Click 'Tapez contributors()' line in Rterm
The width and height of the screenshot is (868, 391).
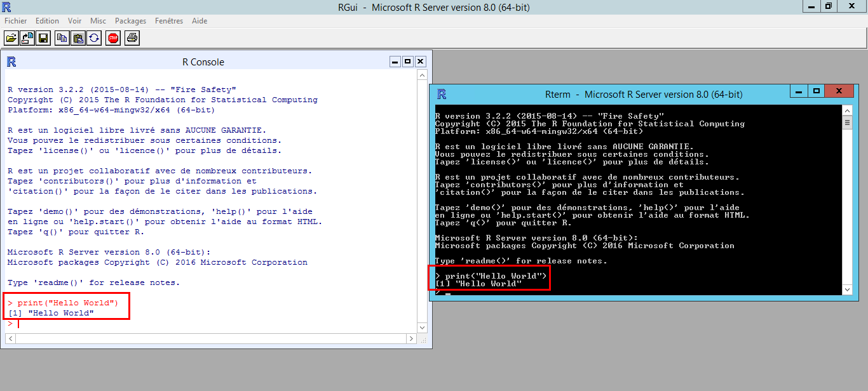(559, 185)
